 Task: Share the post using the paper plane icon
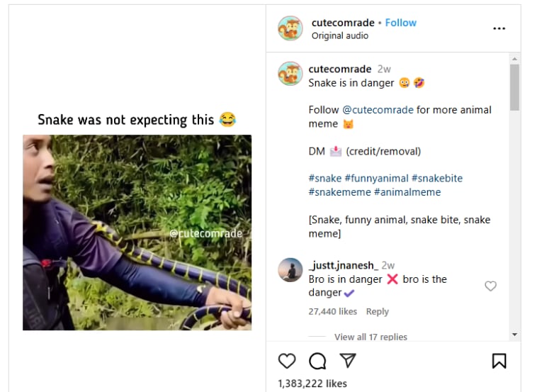(x=347, y=361)
